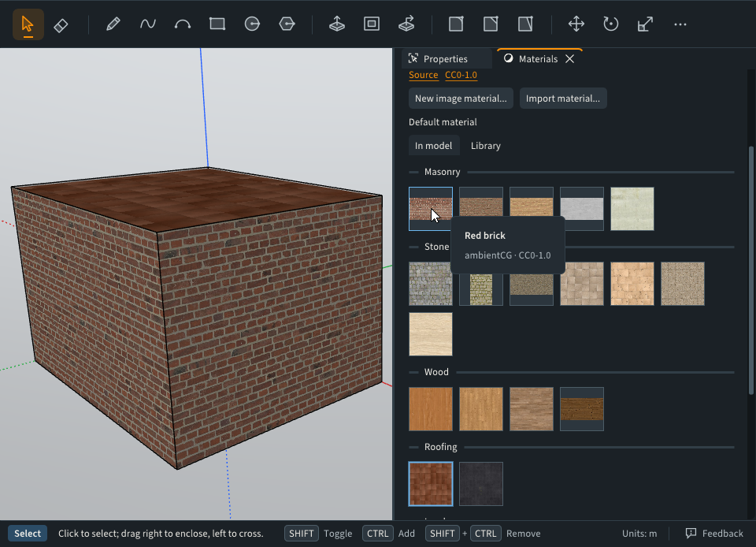Viewport: 756px width, 547px height.
Task: Open the more tools ellipsis menu
Action: [x=680, y=24]
